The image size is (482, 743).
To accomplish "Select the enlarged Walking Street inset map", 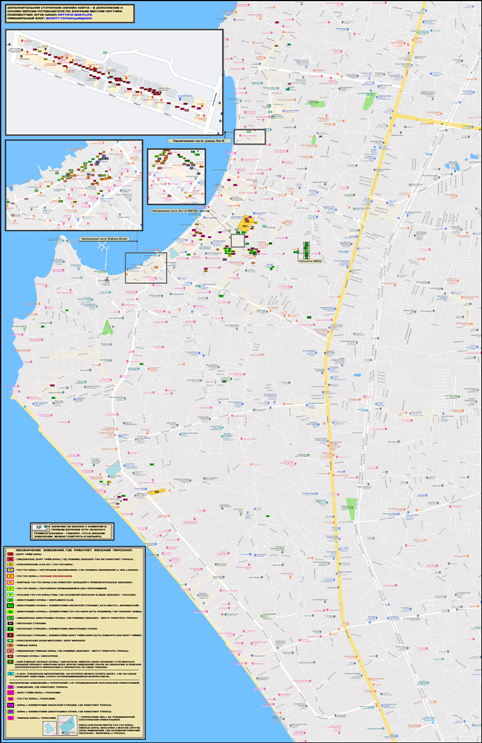I will point(74,185).
